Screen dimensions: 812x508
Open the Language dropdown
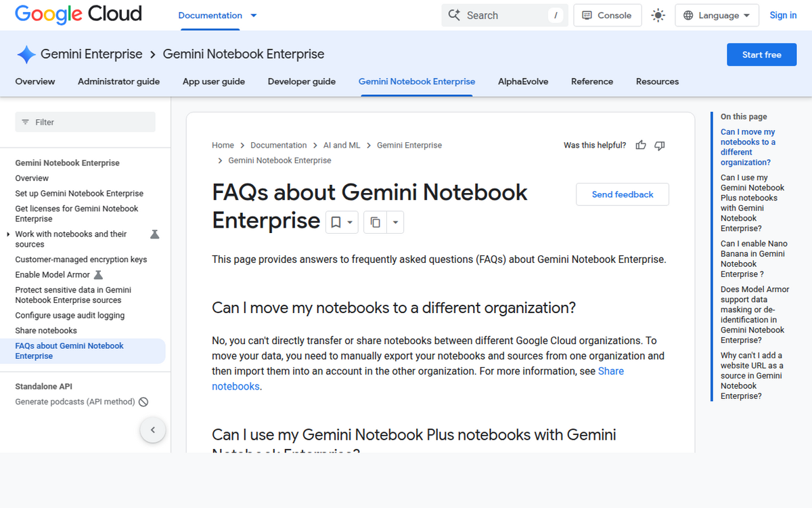click(717, 16)
